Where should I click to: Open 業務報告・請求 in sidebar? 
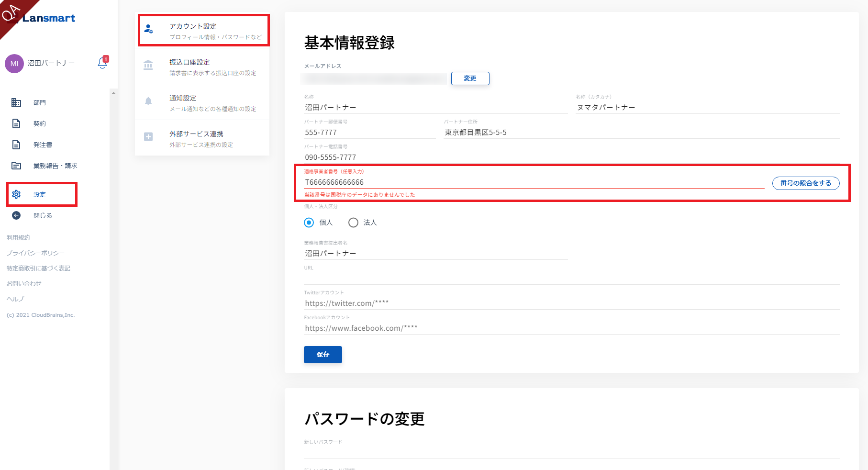point(55,166)
